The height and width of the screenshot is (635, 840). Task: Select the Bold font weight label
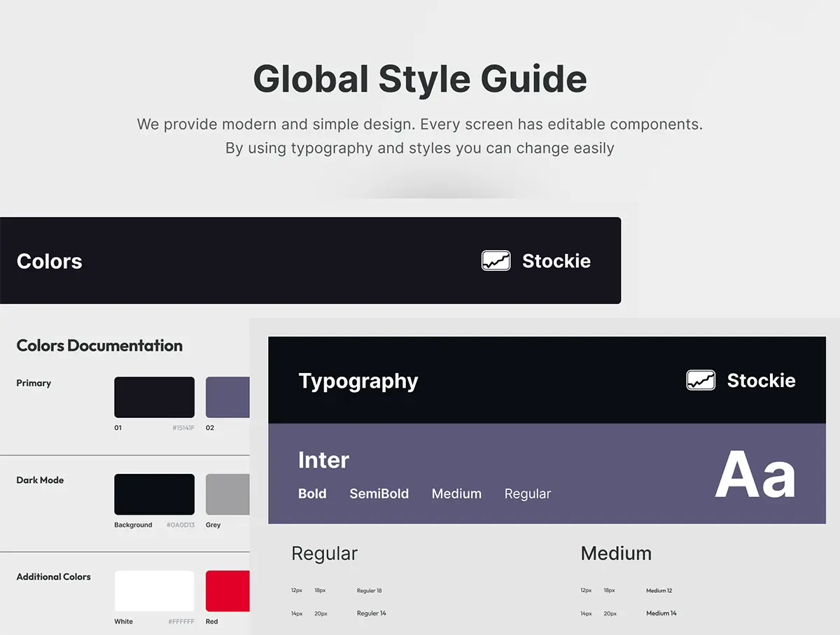[312, 494]
